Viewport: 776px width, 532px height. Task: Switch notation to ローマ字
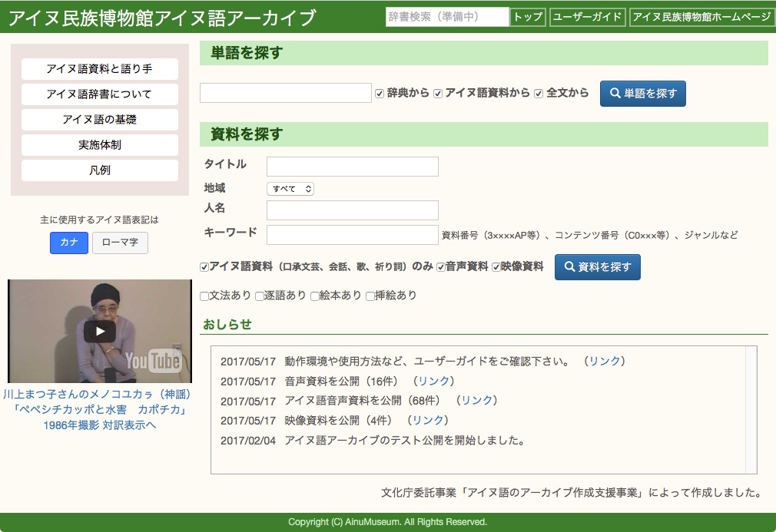pos(120,243)
